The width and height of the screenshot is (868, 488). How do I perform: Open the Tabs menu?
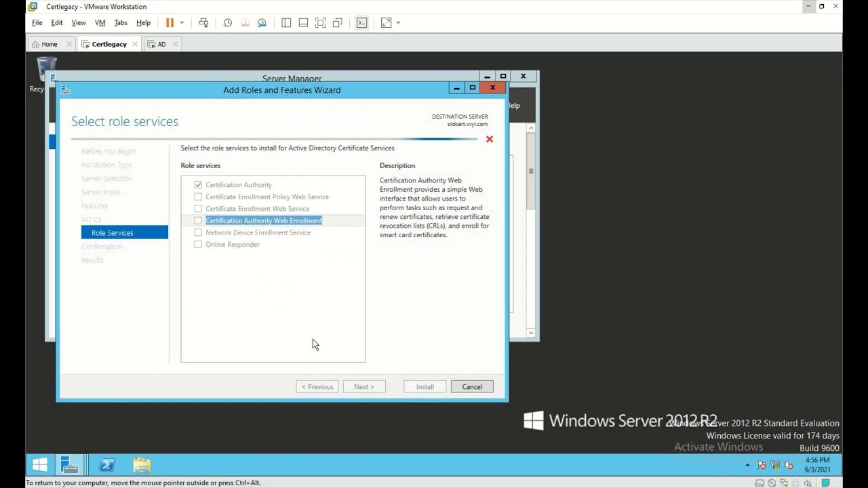121,22
